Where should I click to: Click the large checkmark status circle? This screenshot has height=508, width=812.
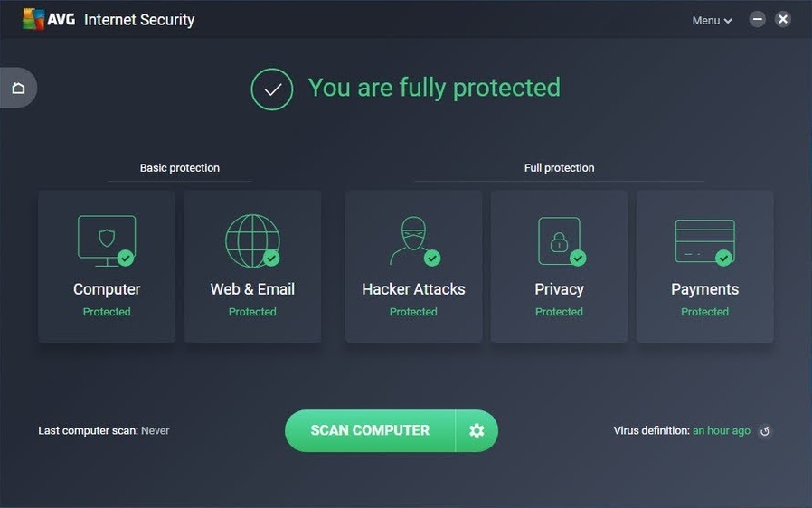[272, 89]
